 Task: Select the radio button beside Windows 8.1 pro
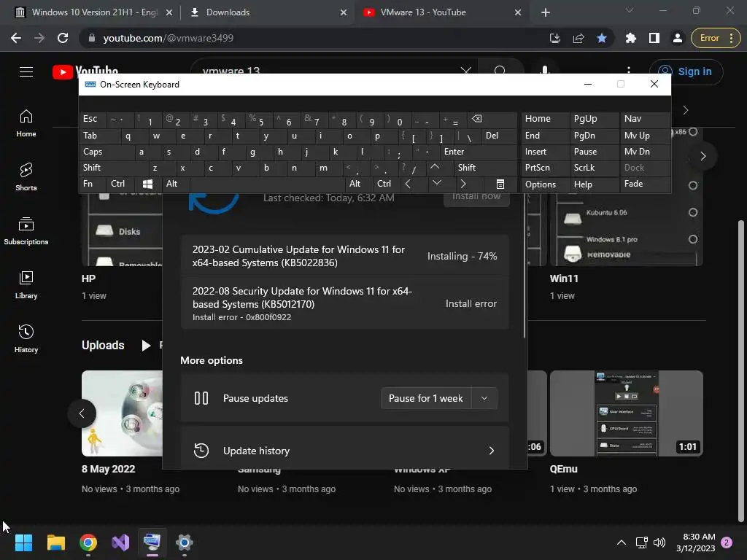693,239
